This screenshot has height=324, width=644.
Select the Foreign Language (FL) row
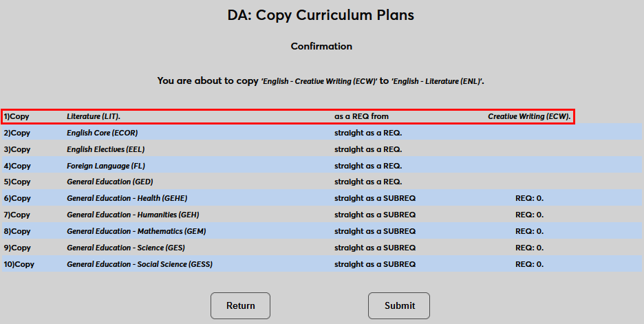click(105, 166)
